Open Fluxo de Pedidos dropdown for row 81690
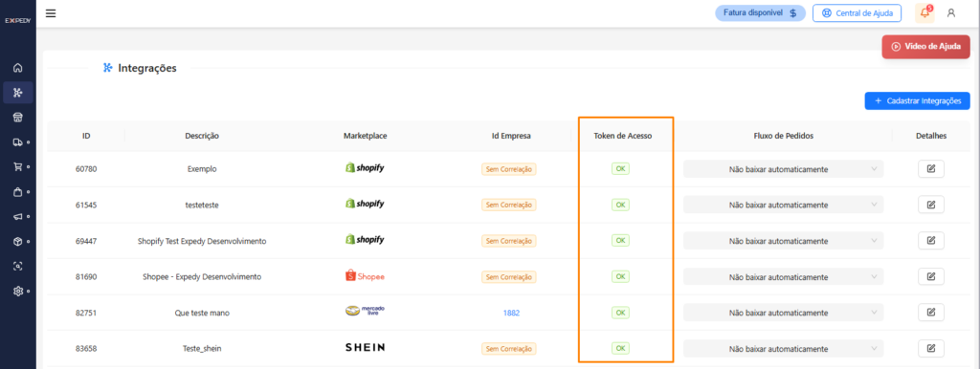The width and height of the screenshot is (980, 369). [783, 276]
